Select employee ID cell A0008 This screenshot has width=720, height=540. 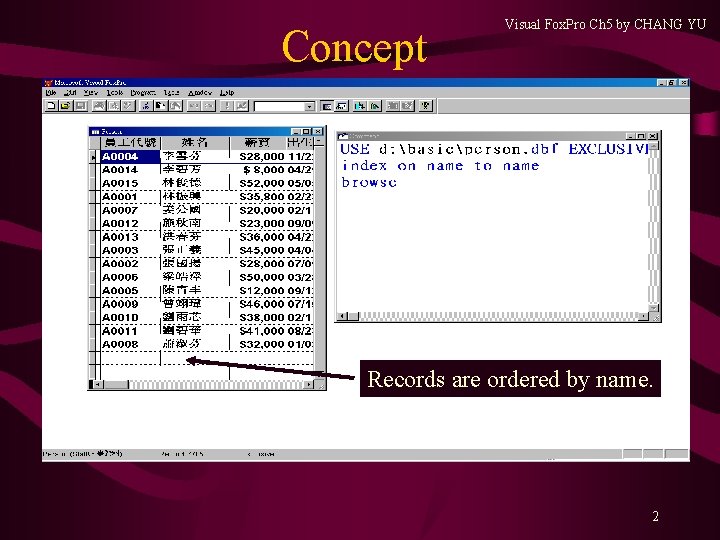(x=130, y=344)
